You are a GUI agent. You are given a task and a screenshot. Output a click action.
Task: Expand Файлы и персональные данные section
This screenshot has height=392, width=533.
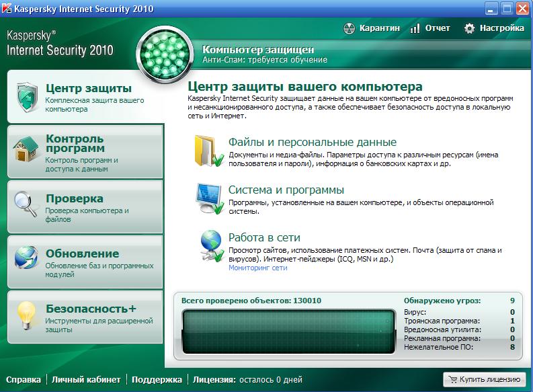point(313,142)
